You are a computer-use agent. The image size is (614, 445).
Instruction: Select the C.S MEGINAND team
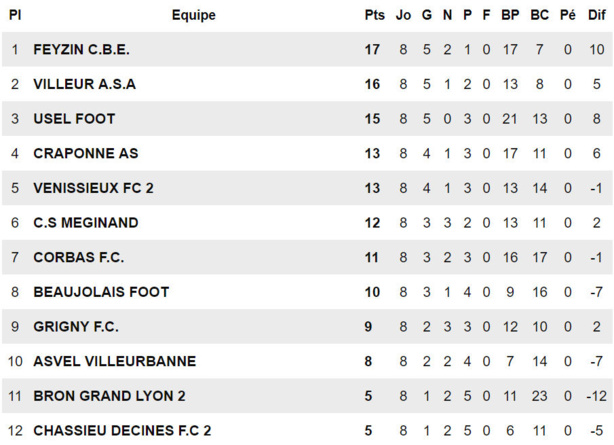point(85,223)
